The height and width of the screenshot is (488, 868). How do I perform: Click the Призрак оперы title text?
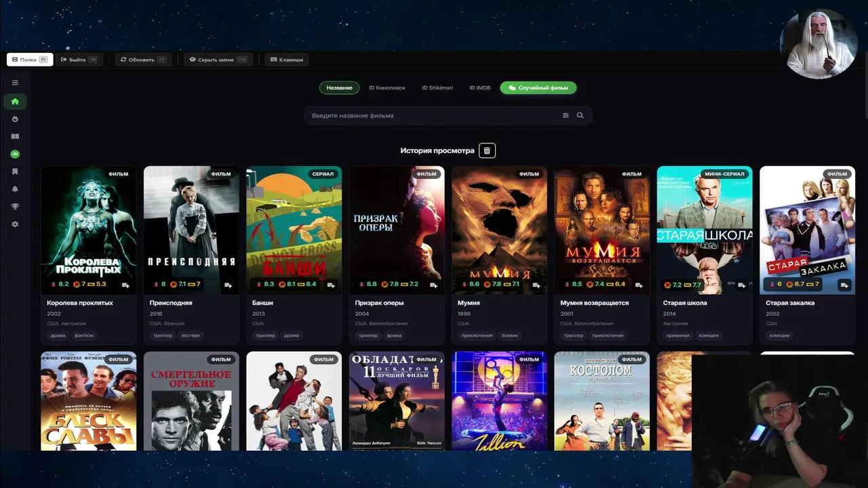(380, 303)
